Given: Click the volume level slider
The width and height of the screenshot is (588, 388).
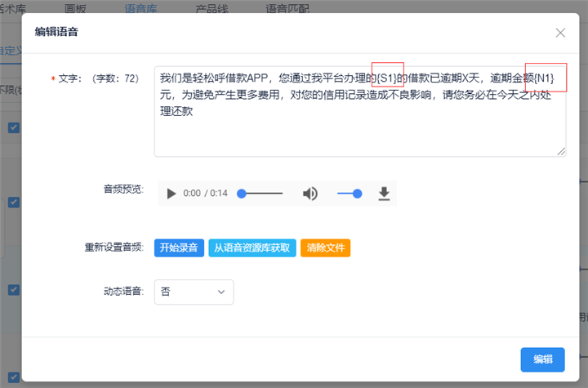Looking at the screenshot, I should click(x=350, y=194).
